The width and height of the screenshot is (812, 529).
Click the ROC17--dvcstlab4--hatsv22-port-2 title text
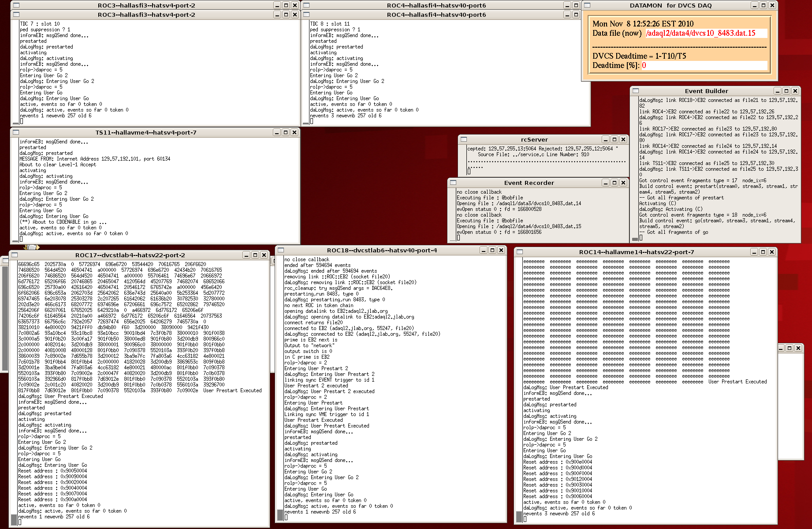click(130, 255)
